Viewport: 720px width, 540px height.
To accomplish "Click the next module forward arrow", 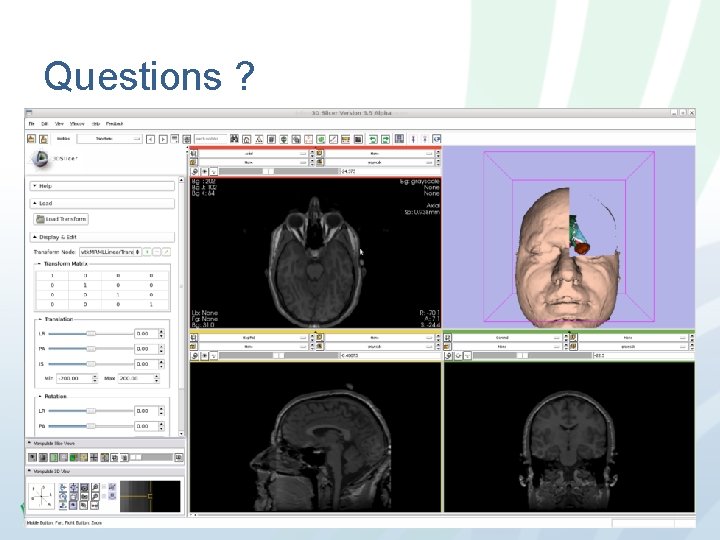I will tap(162, 139).
